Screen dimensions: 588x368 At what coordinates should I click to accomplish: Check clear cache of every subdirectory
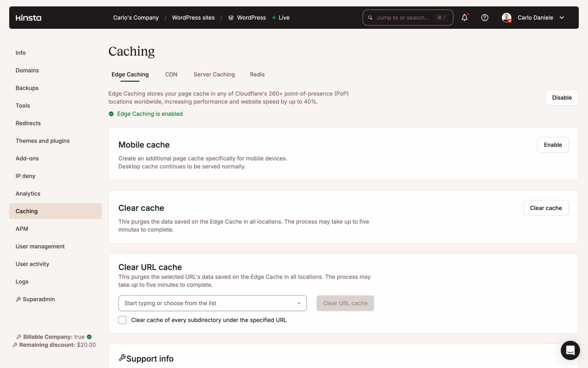(122, 320)
